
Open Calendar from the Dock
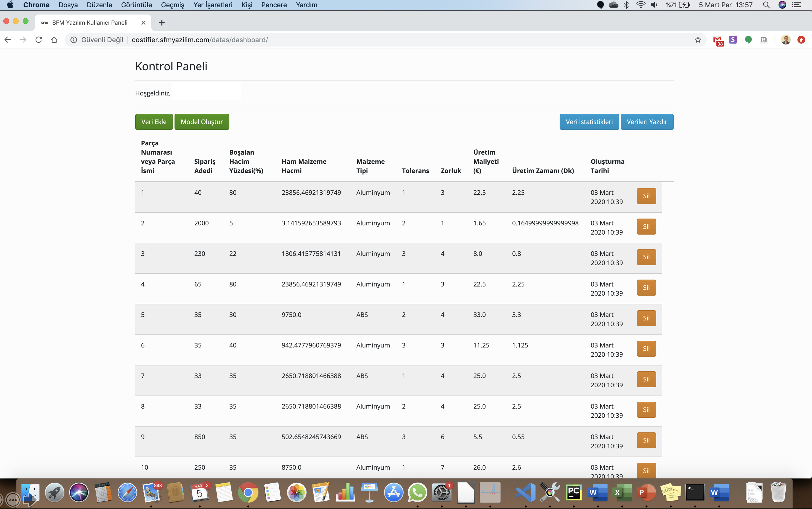200,493
